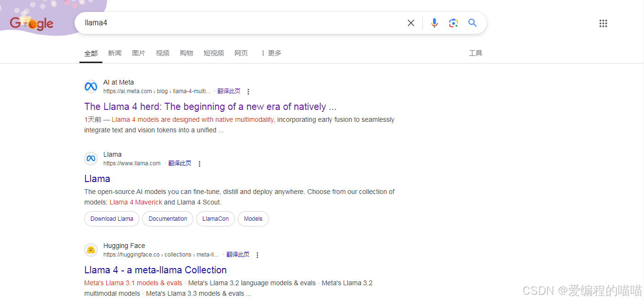Click into the llama4 search field

242,23
